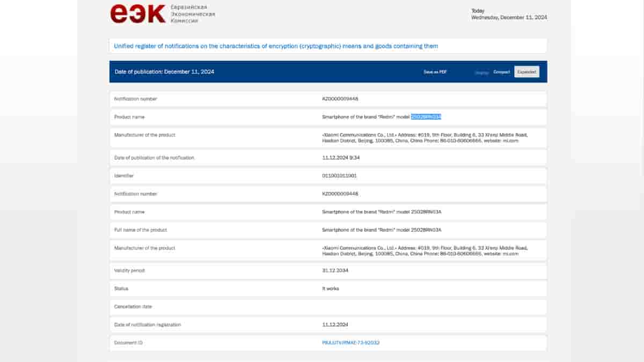The image size is (644, 362).
Task: Open the Unified register of notifications title link
Action: [x=276, y=46]
